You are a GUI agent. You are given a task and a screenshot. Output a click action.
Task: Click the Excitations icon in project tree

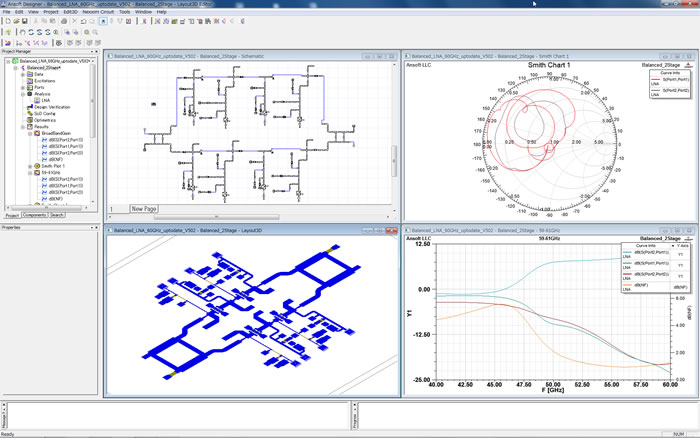[x=30, y=81]
